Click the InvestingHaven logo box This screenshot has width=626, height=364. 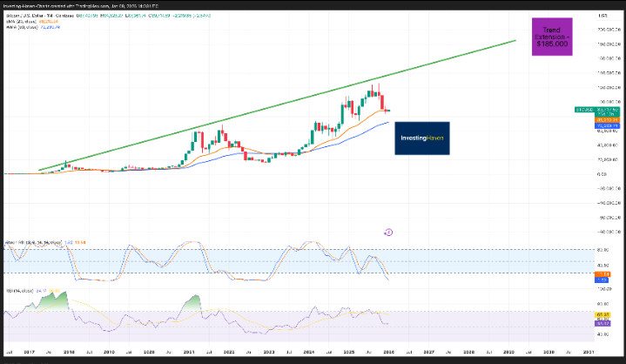click(x=422, y=138)
